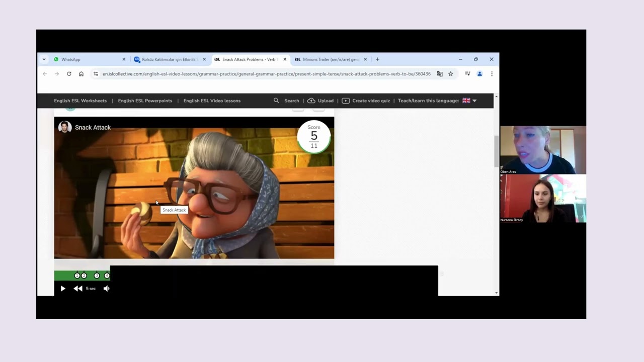Click the Snack Attack video frame
The height and width of the screenshot is (362, 644).
point(194,188)
